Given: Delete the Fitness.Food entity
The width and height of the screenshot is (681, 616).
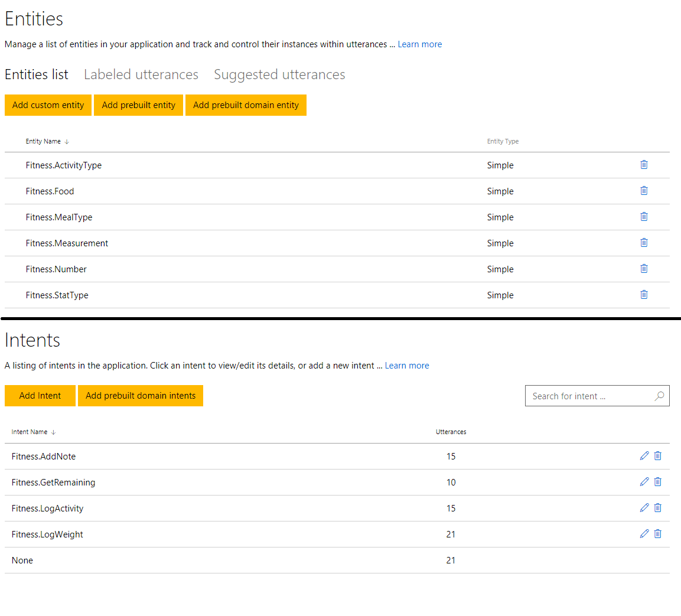Looking at the screenshot, I should point(644,191).
